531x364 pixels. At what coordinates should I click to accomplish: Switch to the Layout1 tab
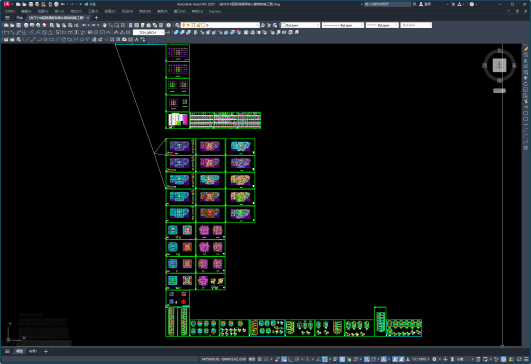click(33, 351)
